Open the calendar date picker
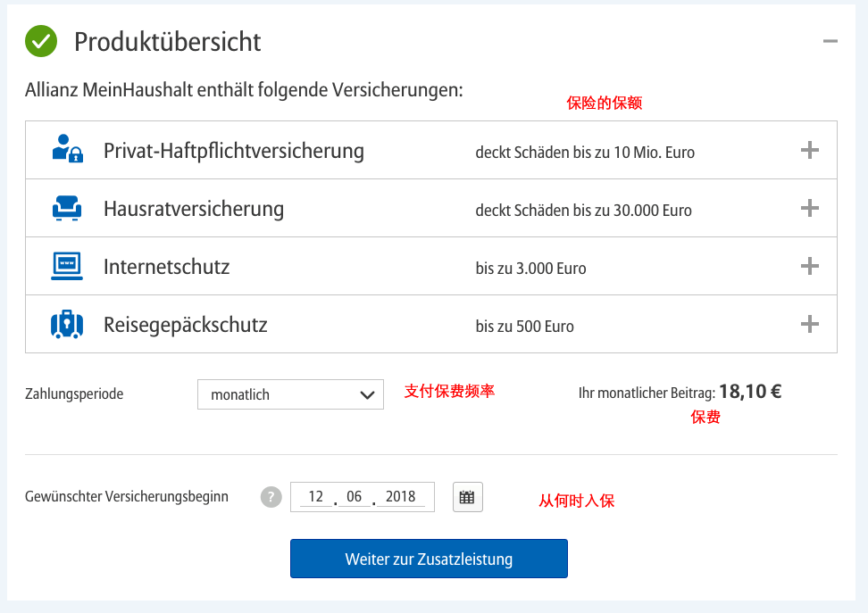This screenshot has width=868, height=613. pyautogui.click(x=468, y=497)
